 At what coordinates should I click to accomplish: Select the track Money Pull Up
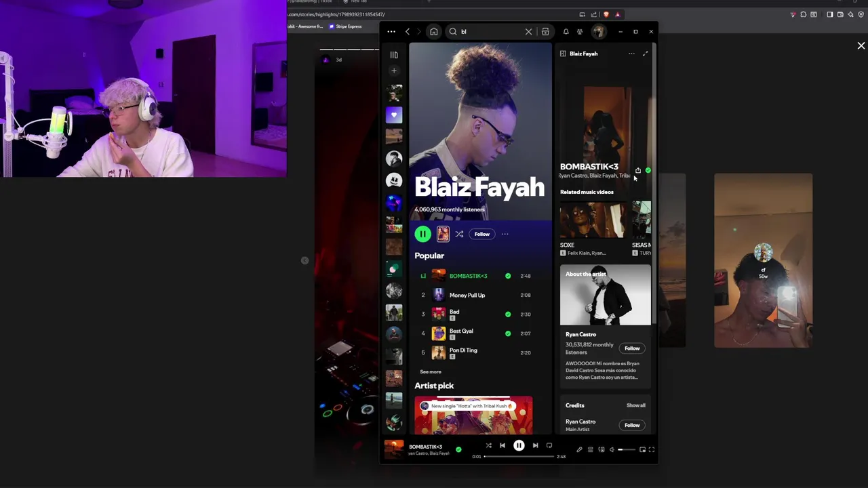[x=467, y=295]
